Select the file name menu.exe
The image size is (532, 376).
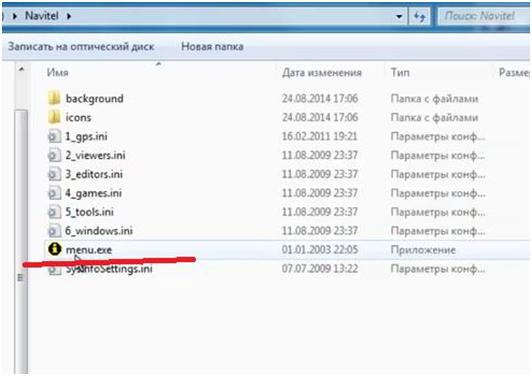[x=89, y=250]
